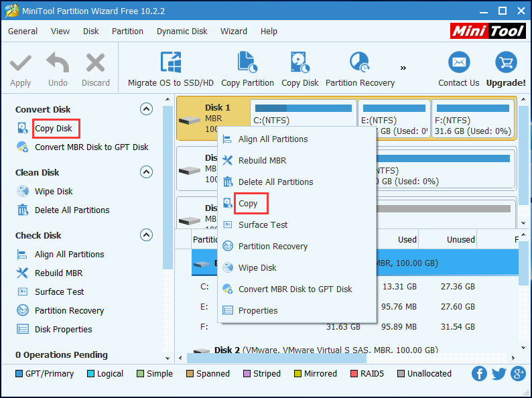Click the Surface Test sidebar link
Screen dimensions: 532x398
[x=60, y=291]
